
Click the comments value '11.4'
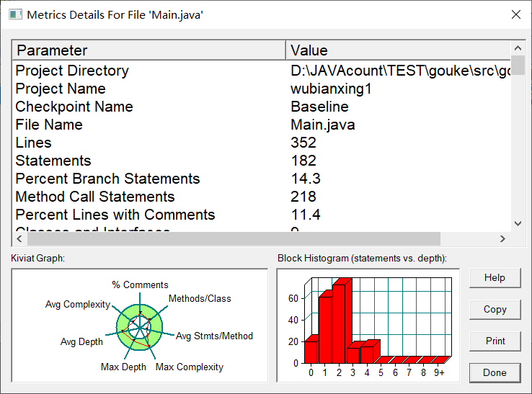pyautogui.click(x=306, y=215)
